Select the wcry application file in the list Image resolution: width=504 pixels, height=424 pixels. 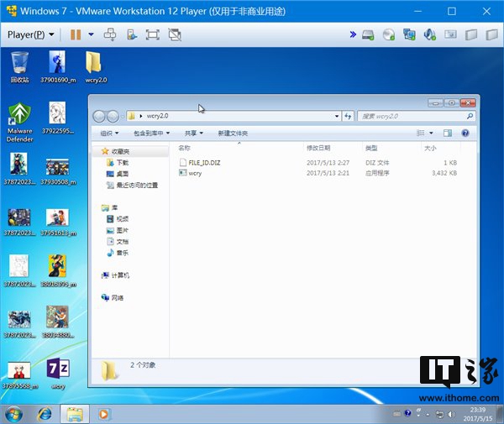coord(195,173)
